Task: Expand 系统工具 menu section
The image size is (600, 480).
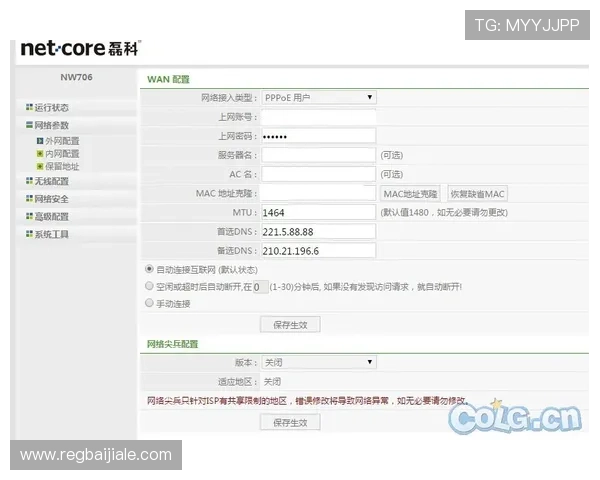Action: point(51,234)
